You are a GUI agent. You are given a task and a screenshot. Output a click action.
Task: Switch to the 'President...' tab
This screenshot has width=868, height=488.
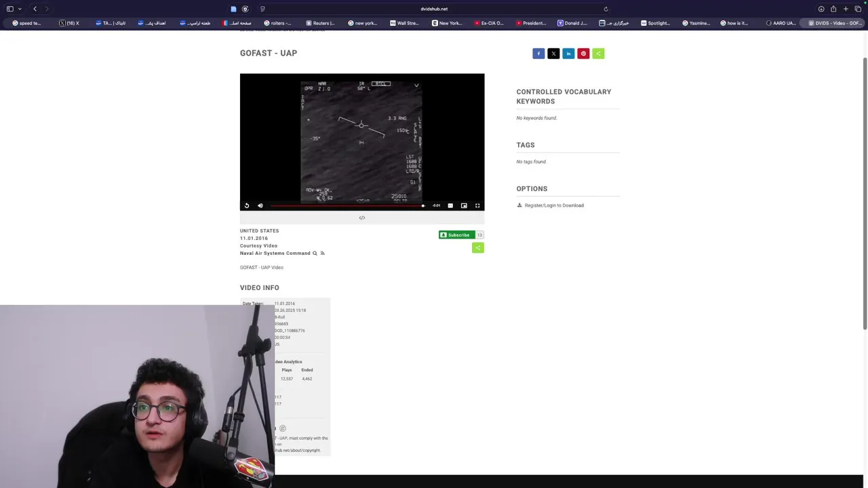point(530,23)
